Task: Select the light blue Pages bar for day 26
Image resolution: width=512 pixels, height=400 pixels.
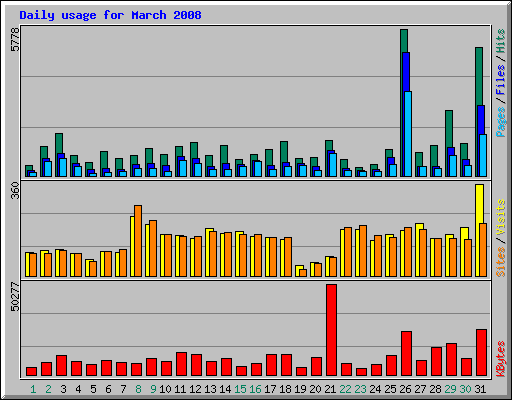Action: click(408, 134)
